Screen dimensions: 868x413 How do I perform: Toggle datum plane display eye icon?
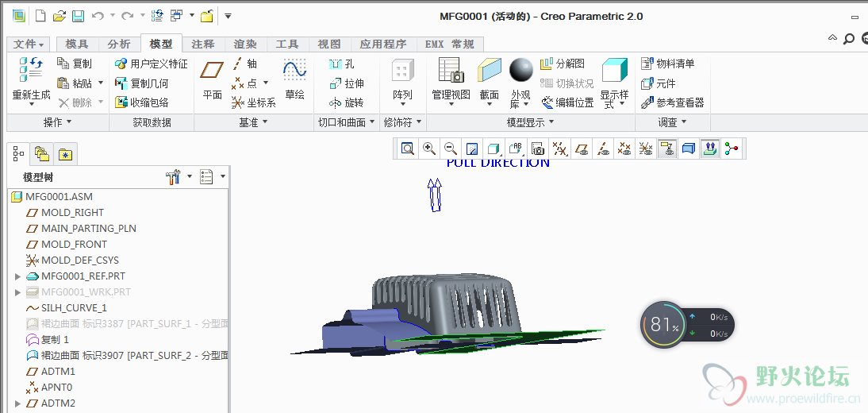pyautogui.click(x=581, y=149)
